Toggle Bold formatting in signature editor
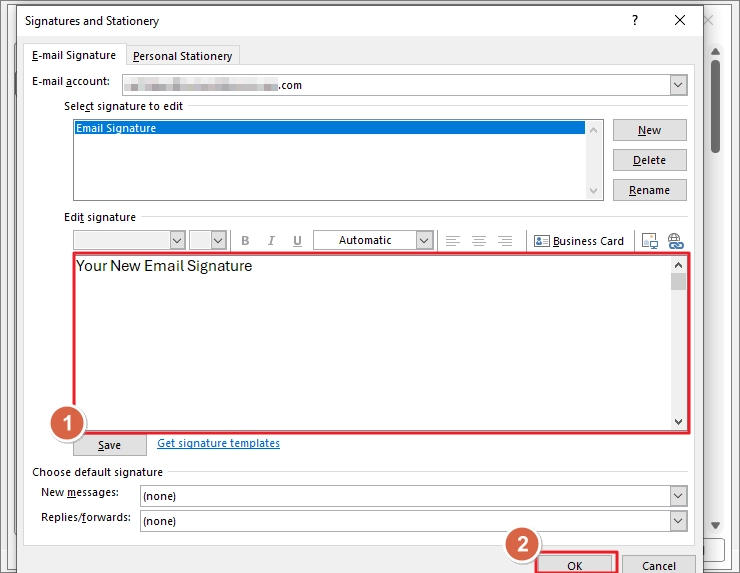This screenshot has width=740, height=573. (245, 241)
